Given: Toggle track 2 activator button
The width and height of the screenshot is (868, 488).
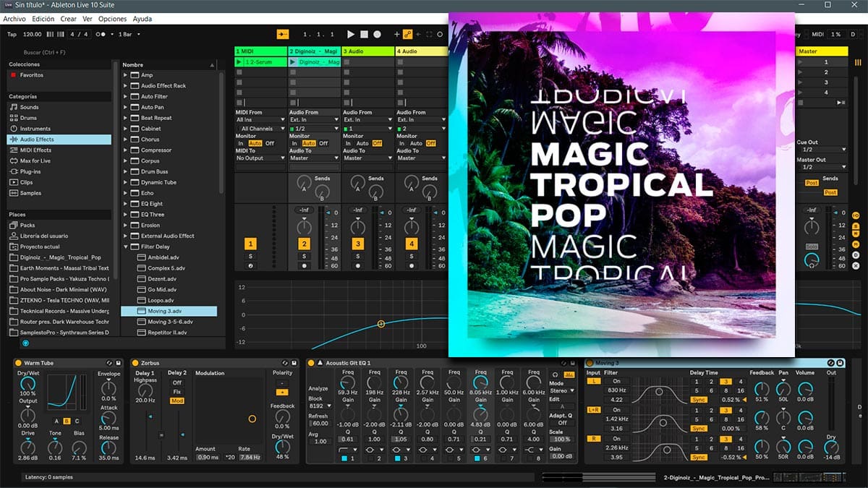Looking at the screenshot, I should [304, 244].
